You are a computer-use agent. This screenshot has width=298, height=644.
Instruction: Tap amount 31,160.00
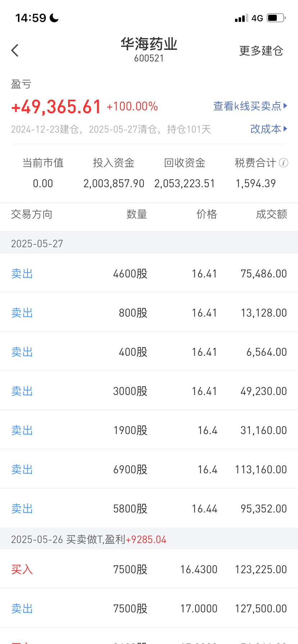pyautogui.click(x=264, y=431)
